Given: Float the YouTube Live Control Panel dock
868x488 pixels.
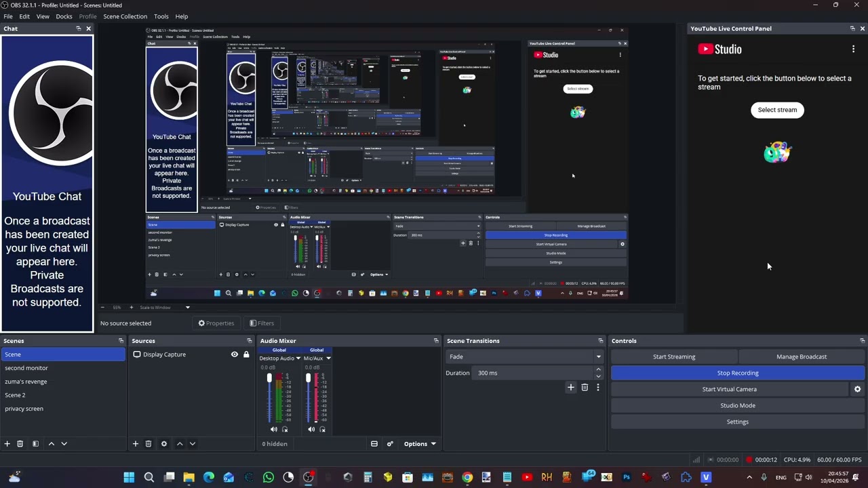Looking at the screenshot, I should [852, 28].
